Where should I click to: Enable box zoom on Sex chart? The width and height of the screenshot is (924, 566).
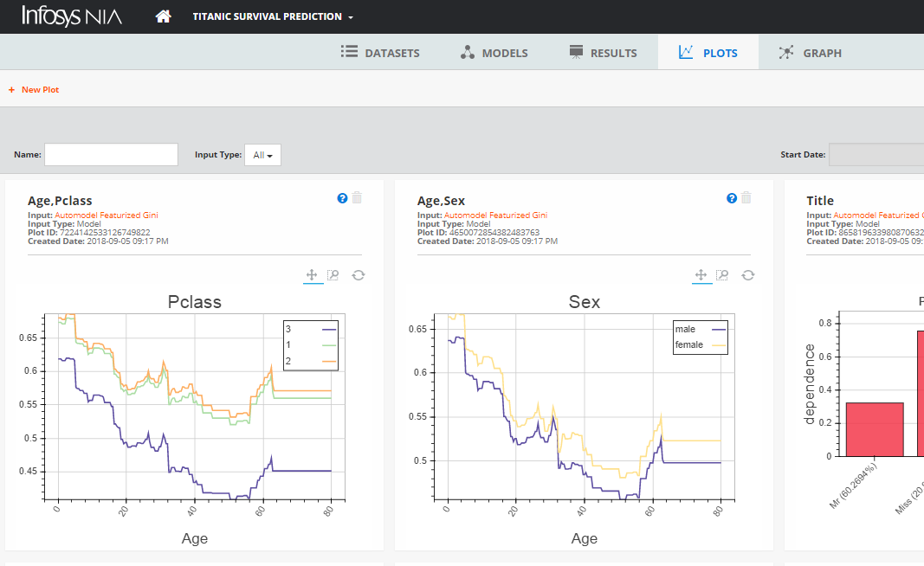[x=723, y=275]
